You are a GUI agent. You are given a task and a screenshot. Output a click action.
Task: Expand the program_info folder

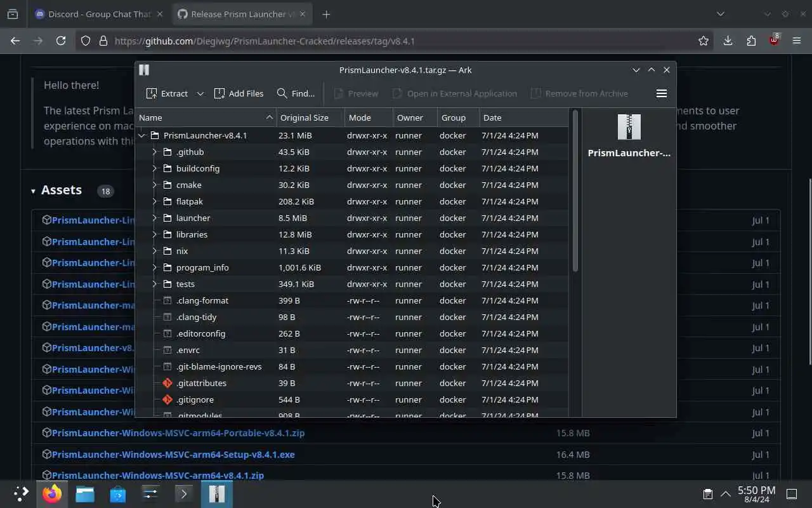click(x=154, y=267)
